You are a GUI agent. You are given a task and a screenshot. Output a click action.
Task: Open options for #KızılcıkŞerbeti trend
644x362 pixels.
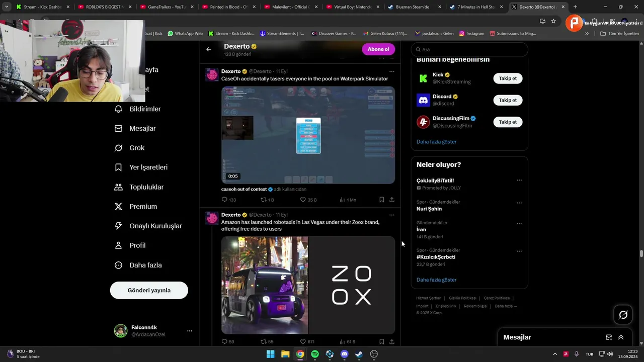click(519, 251)
